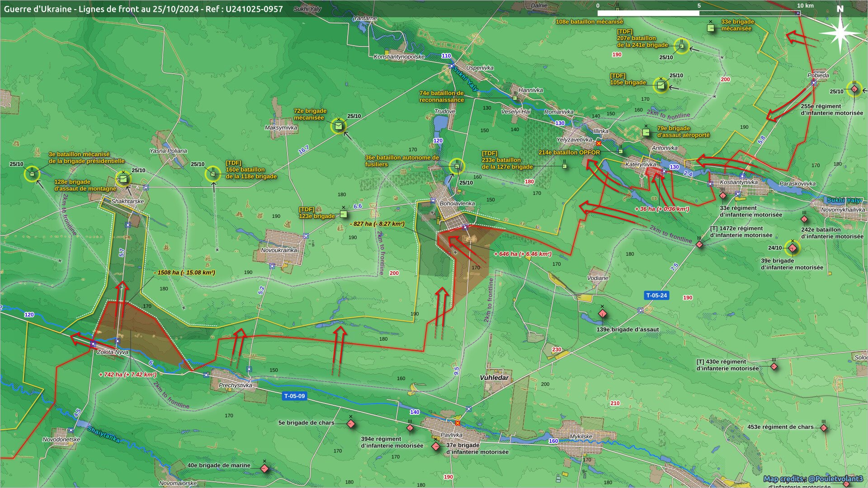
Task: Select the 40e brigade de marine marker
Action: (264, 469)
